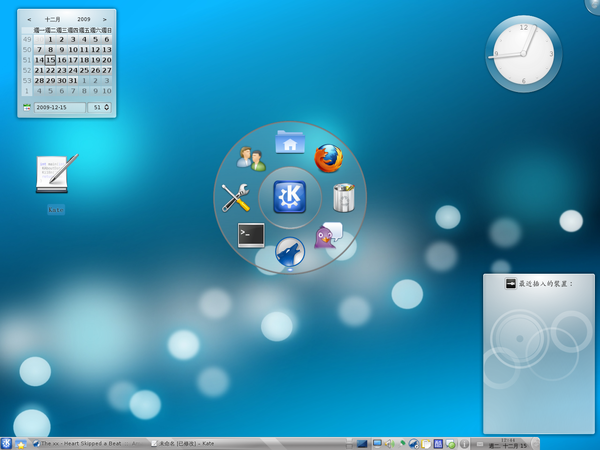Open the Klipper clipboard tray icon
600x450 pixels.
426,444
